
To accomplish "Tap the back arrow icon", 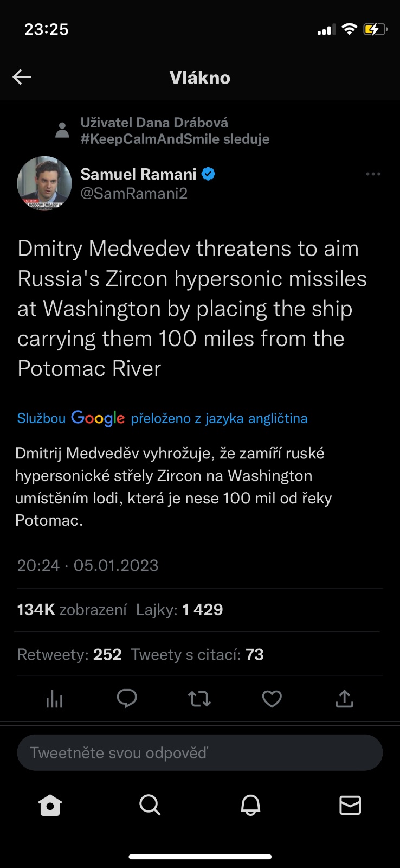I will coord(22,78).
